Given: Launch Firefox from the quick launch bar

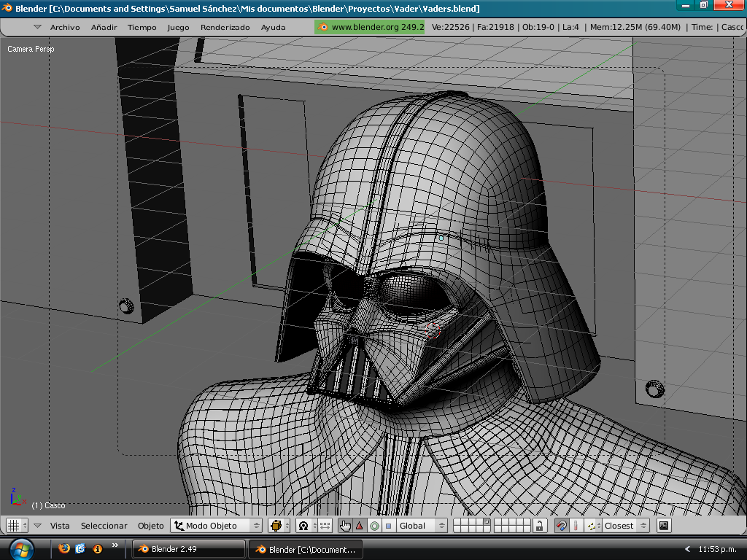Looking at the screenshot, I should [x=64, y=548].
